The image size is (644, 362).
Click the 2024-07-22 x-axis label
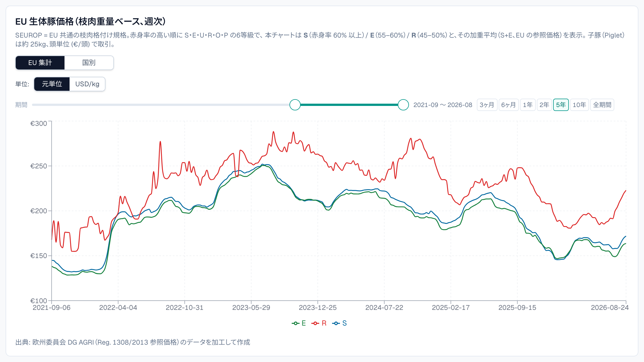tap(384, 308)
